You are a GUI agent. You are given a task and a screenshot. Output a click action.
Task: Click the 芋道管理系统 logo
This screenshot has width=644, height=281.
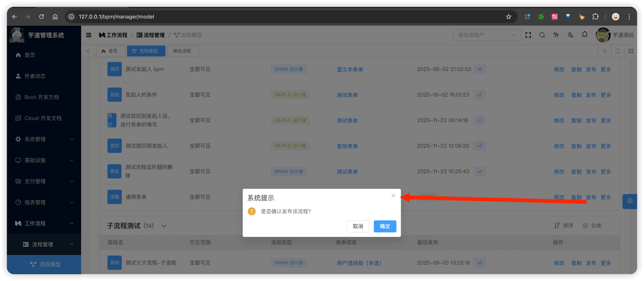point(37,35)
